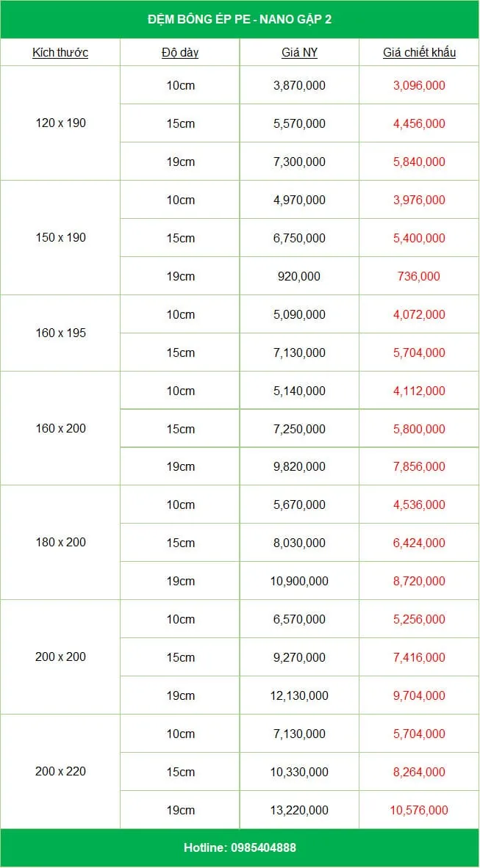Select the 200 x 200 size cell
The height and width of the screenshot is (868, 480).
[60, 657]
